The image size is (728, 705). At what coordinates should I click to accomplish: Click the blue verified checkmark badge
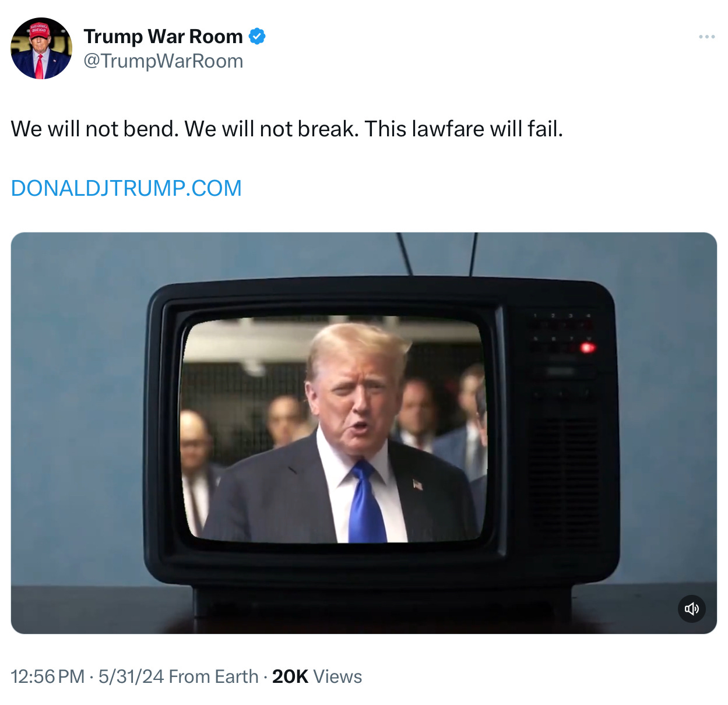click(x=257, y=36)
